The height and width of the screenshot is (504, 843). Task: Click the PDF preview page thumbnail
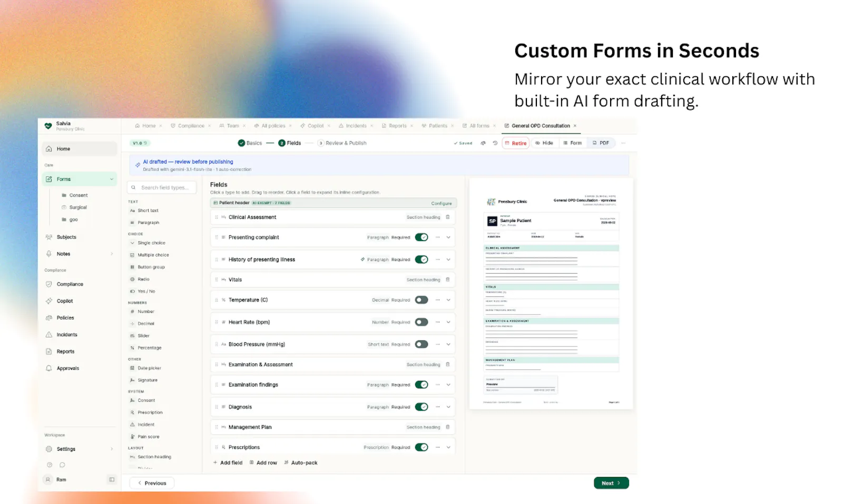coord(551,294)
